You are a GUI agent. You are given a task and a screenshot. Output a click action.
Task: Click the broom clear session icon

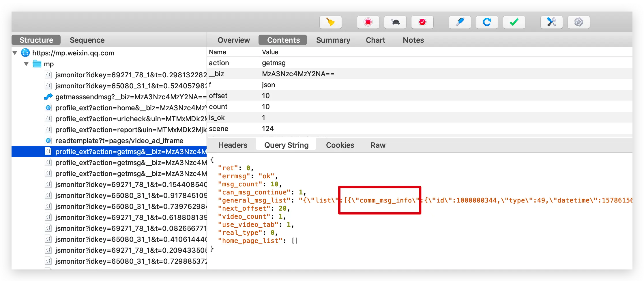click(x=331, y=22)
